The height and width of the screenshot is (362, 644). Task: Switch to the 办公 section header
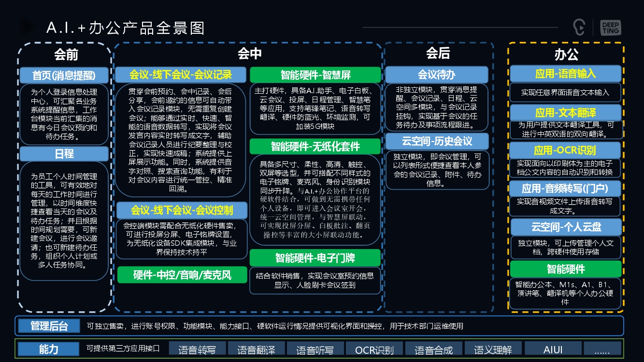[565, 54]
